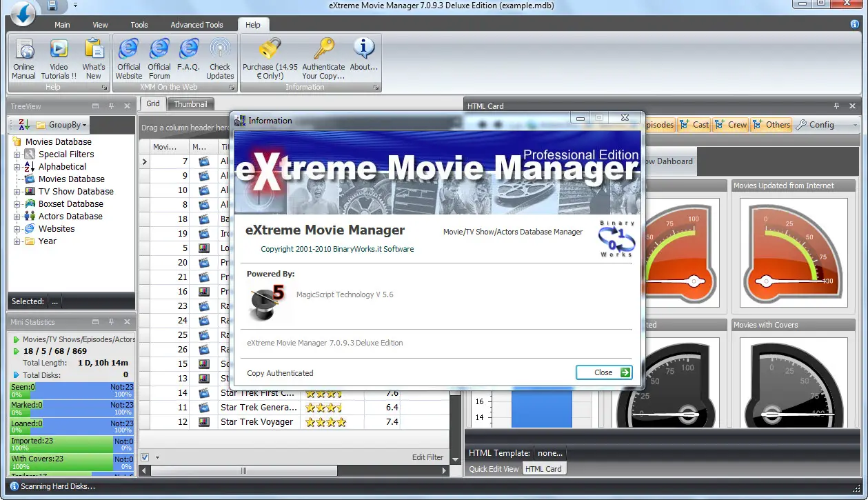
Task: Toggle the Others section button
Action: point(771,125)
